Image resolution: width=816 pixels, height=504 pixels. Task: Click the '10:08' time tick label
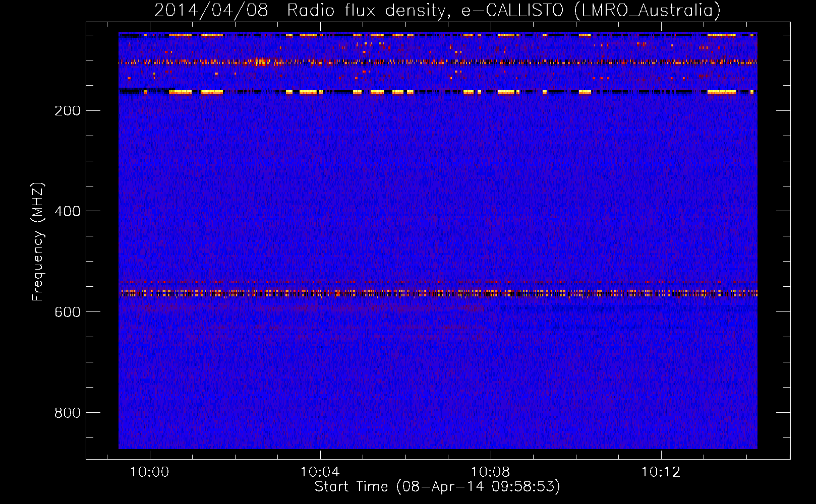click(490, 472)
